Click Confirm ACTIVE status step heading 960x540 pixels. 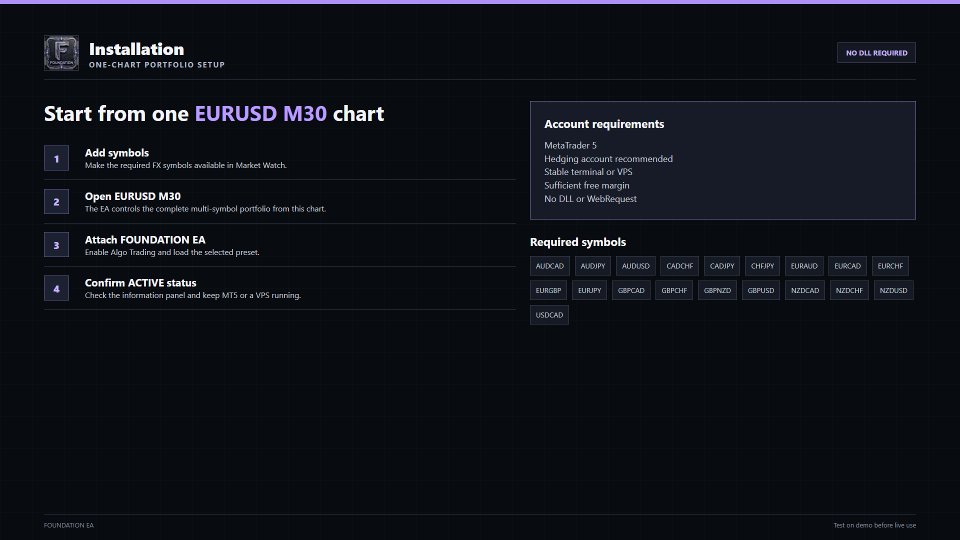(141, 283)
